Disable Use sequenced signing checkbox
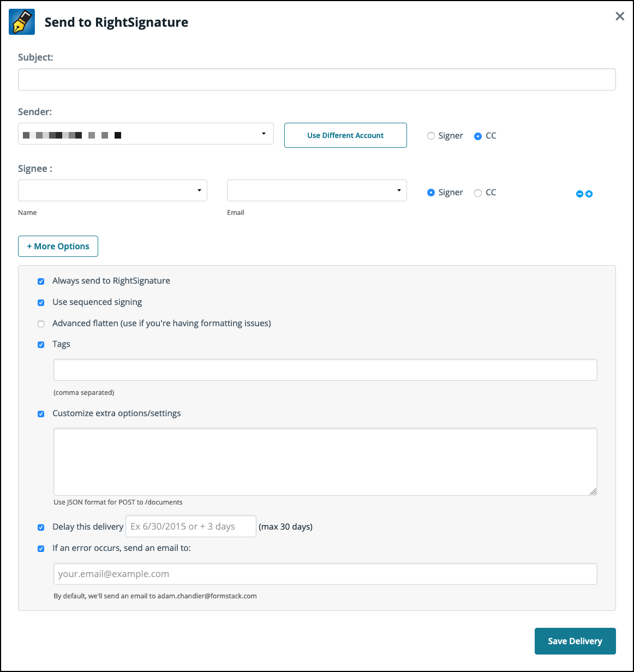This screenshot has width=634, height=672. point(41,303)
